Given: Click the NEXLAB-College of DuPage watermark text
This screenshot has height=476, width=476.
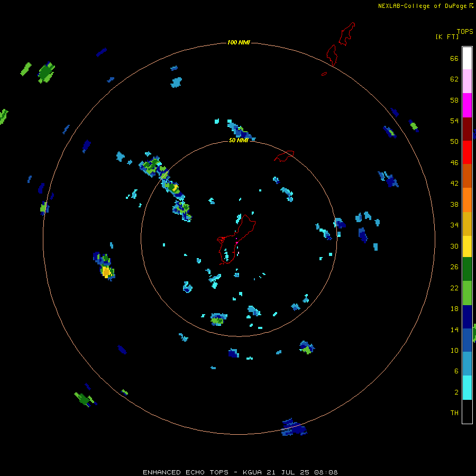Looking at the screenshot, I should click(x=425, y=6).
